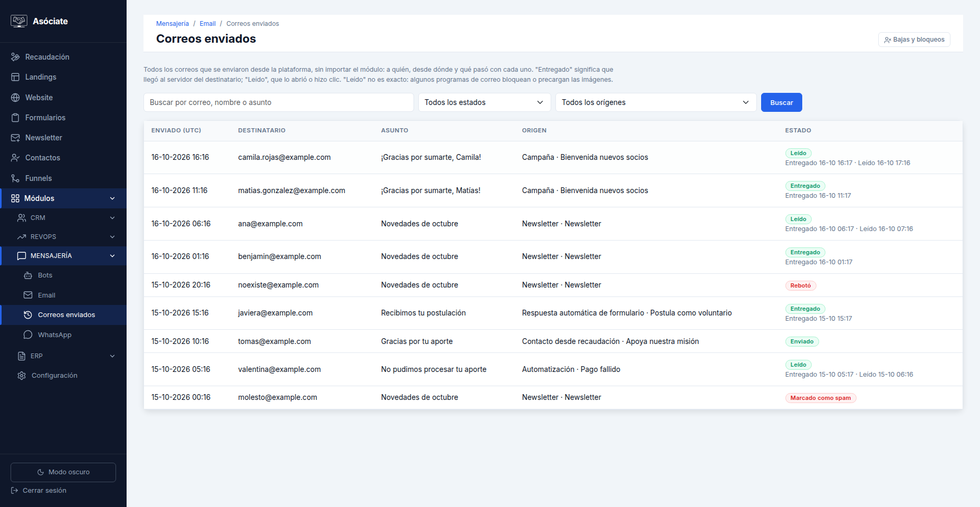
Task: Click the Buscar button
Action: (x=781, y=102)
